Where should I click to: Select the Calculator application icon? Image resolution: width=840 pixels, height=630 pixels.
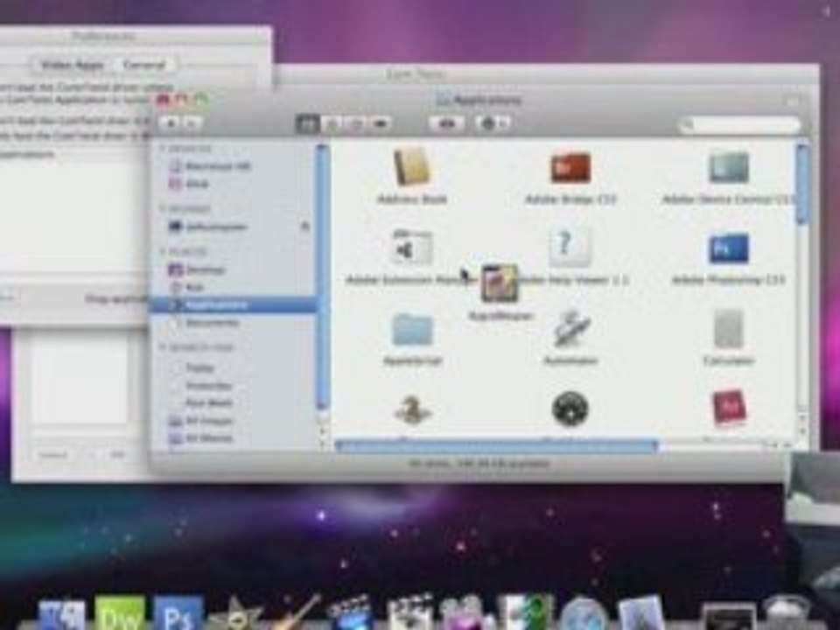729,329
